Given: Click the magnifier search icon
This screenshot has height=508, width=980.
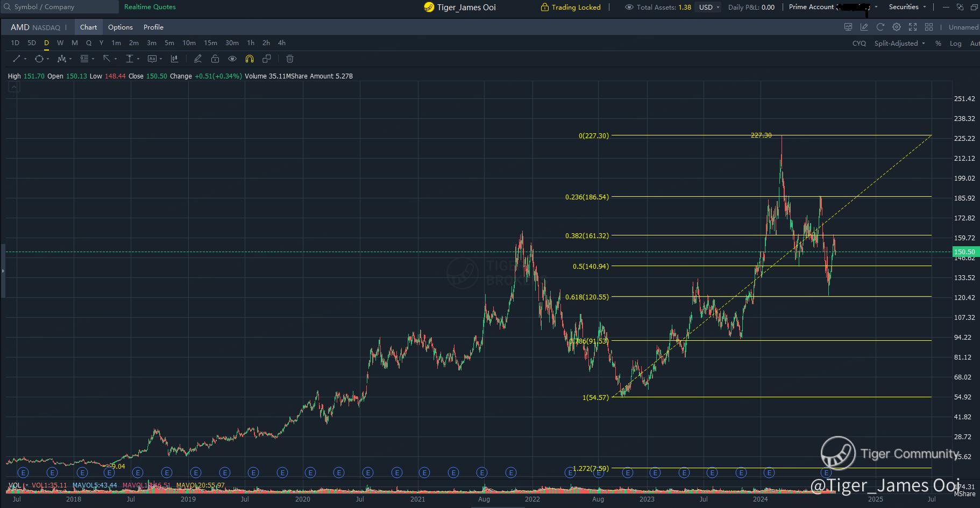Looking at the screenshot, I should 7,7.
